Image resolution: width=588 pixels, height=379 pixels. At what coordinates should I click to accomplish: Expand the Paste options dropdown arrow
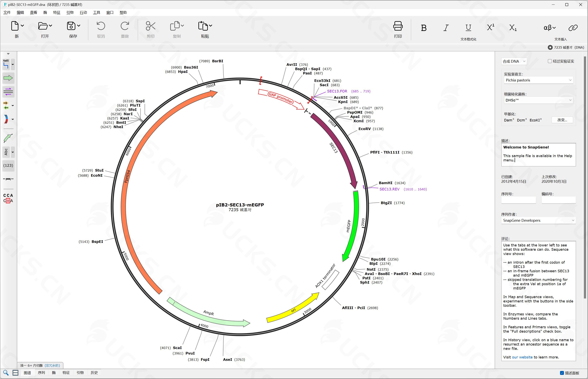(210, 26)
